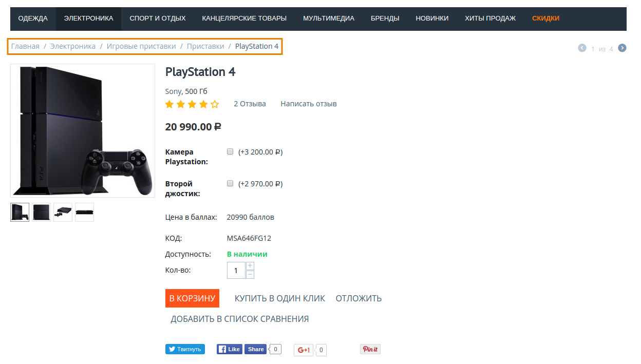Click the Игровые приставки breadcrumb link

click(141, 46)
